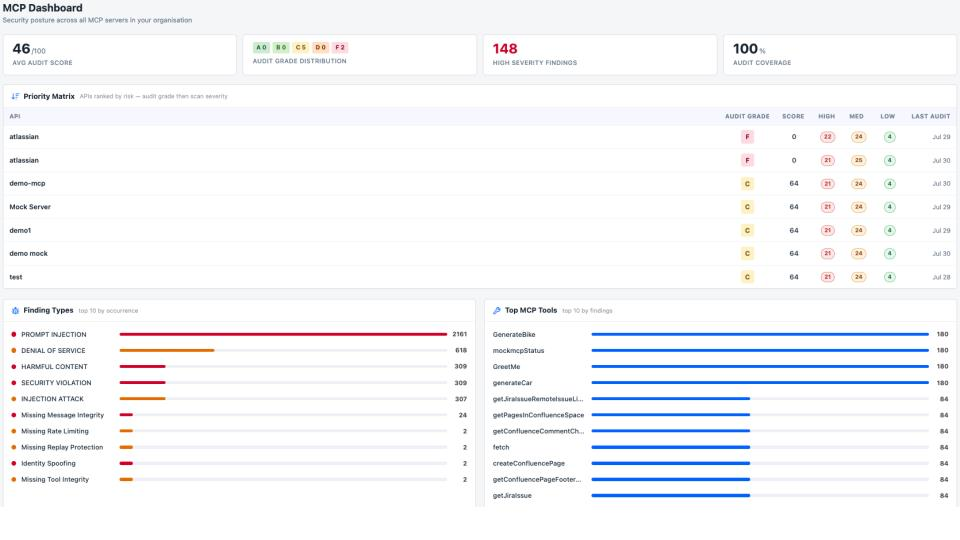Open the Avg Audit Score card showing 46

pyautogui.click(x=119, y=54)
